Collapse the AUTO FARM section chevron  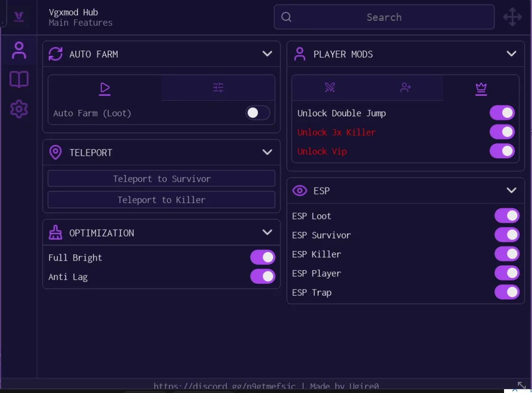(267, 54)
